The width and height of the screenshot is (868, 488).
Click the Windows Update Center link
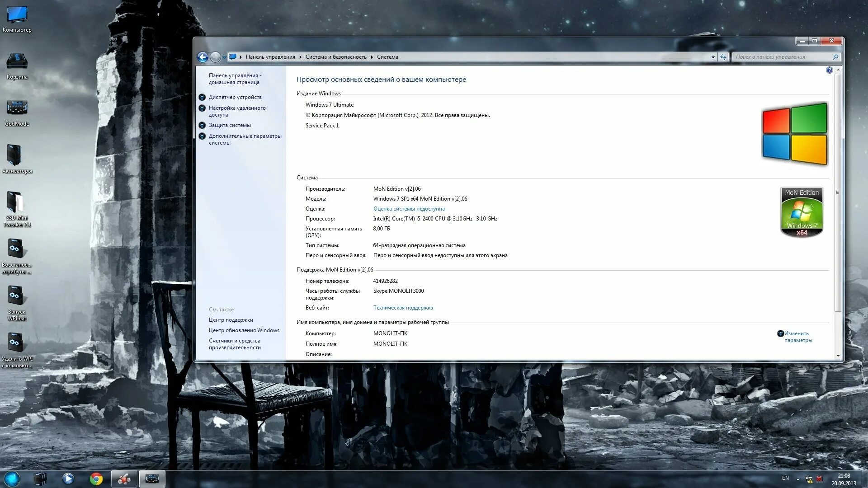(x=244, y=329)
